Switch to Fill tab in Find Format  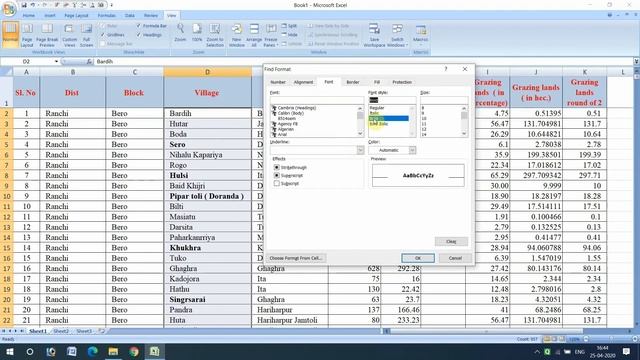377,82
